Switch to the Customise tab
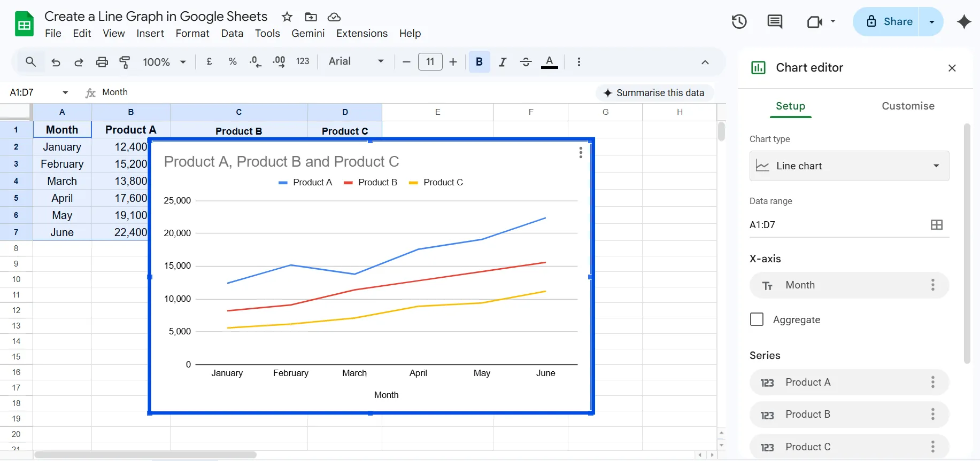The height and width of the screenshot is (461, 980). click(908, 106)
